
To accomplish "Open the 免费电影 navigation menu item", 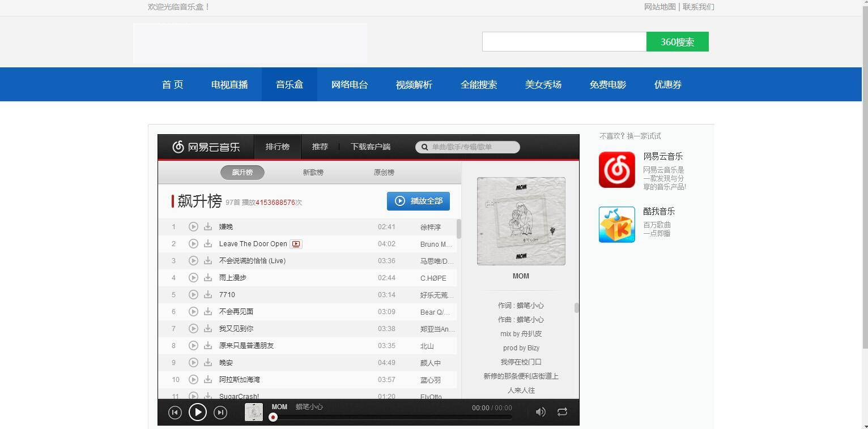I will (x=607, y=84).
